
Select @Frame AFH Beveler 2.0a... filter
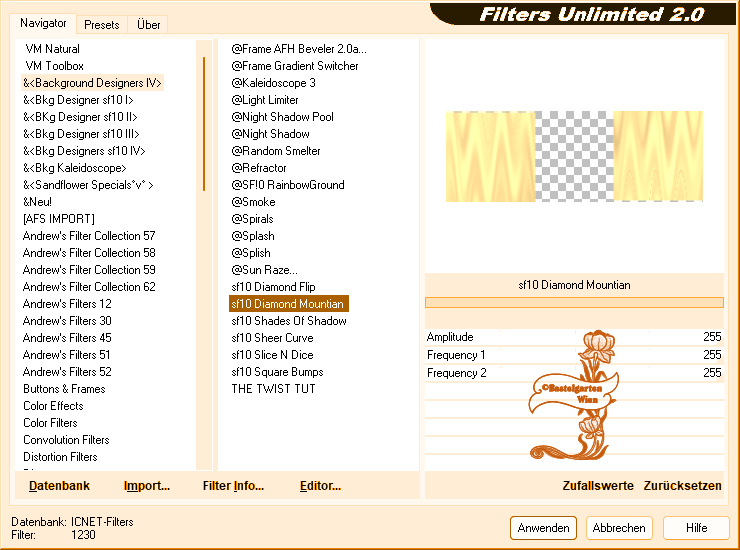pos(299,49)
